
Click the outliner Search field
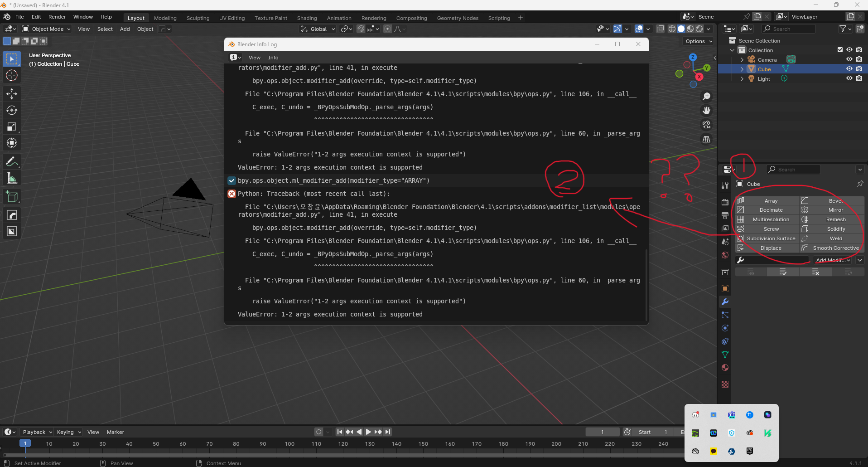(788, 29)
